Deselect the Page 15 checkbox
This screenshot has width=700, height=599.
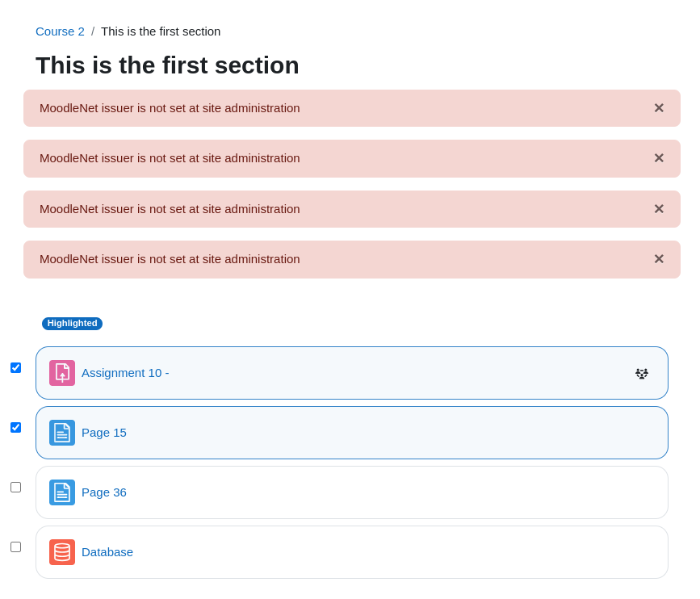click(15, 428)
